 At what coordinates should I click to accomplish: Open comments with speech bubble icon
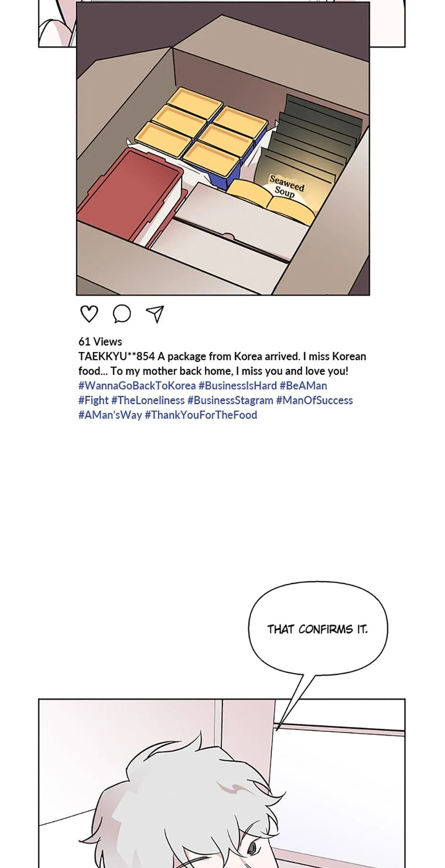click(x=122, y=314)
